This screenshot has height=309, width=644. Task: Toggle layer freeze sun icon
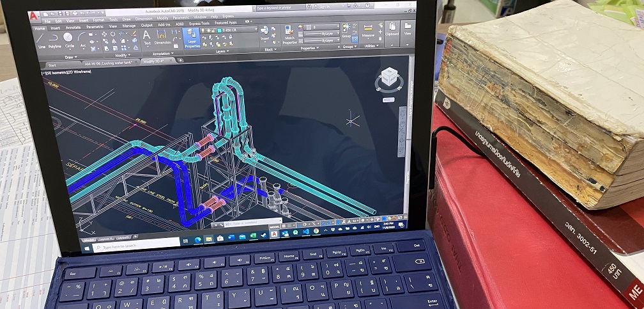pos(209,31)
